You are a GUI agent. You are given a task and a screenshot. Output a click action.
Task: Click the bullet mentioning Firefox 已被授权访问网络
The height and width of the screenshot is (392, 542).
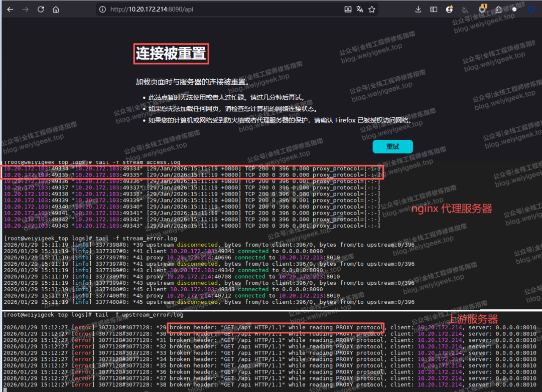click(x=281, y=120)
